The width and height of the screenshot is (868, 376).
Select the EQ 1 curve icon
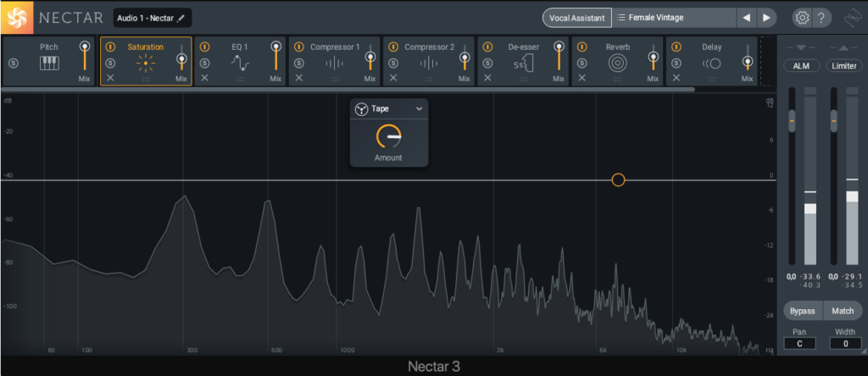[240, 64]
